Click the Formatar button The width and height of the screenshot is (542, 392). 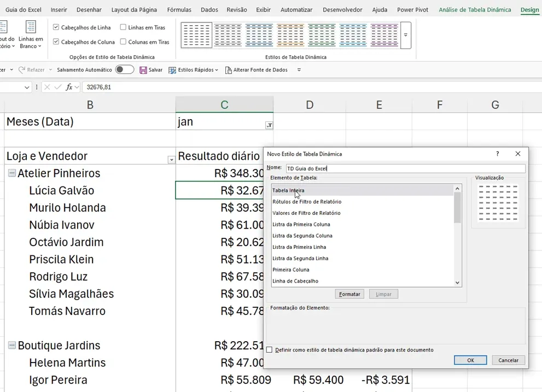pos(349,294)
